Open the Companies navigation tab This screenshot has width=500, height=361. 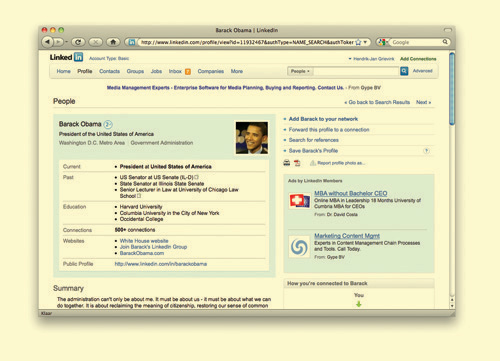pos(211,71)
